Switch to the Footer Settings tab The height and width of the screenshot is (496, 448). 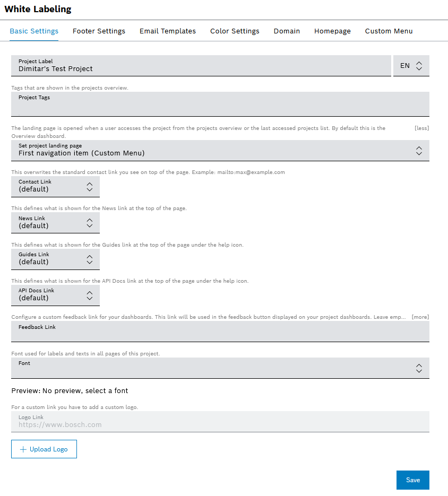point(99,31)
